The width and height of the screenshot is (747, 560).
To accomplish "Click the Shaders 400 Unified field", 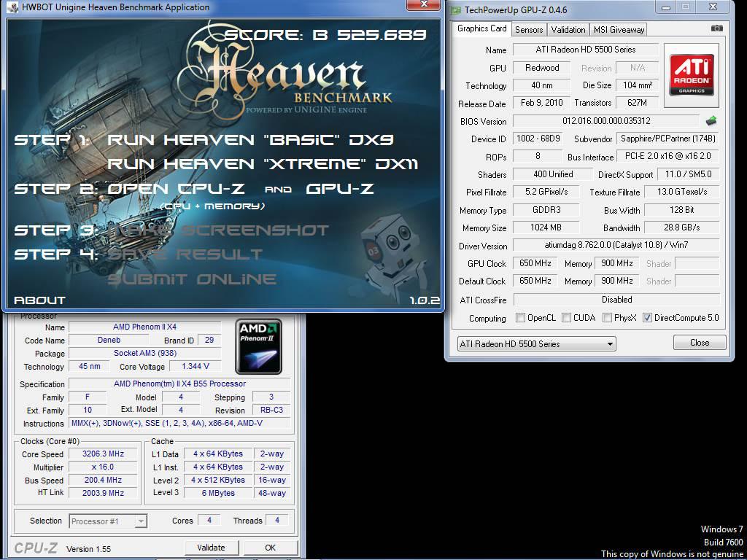I will (x=553, y=174).
